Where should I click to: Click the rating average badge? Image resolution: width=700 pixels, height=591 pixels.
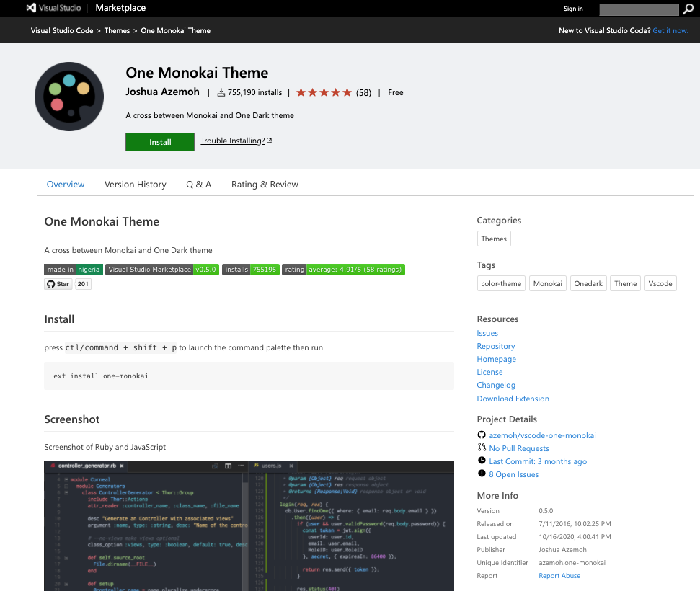click(343, 270)
